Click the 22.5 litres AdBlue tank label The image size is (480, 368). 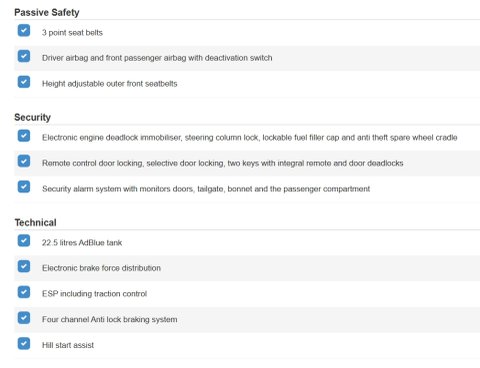pyautogui.click(x=82, y=243)
